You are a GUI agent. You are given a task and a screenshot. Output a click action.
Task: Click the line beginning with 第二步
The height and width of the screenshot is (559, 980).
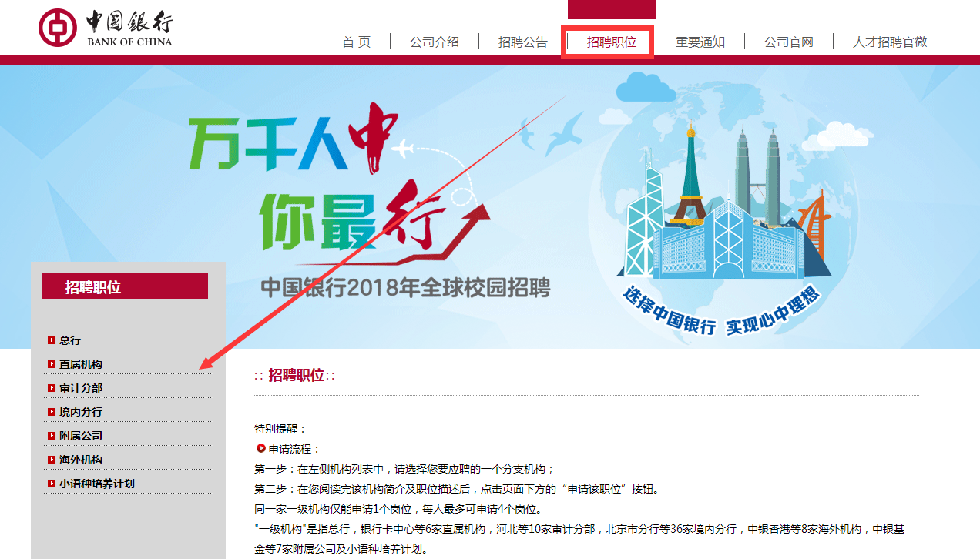[x=457, y=489]
